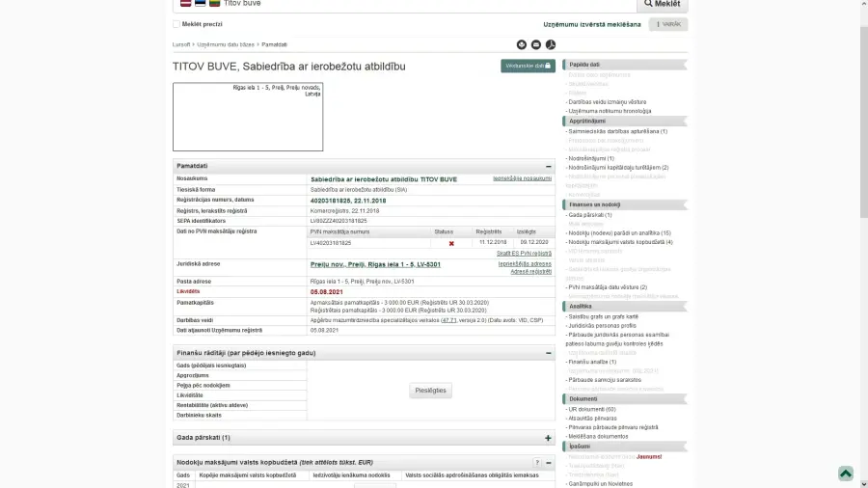Viewport: 868px width, 488px height.
Task: Go to Lursoft breadcrumb link
Action: (x=181, y=44)
